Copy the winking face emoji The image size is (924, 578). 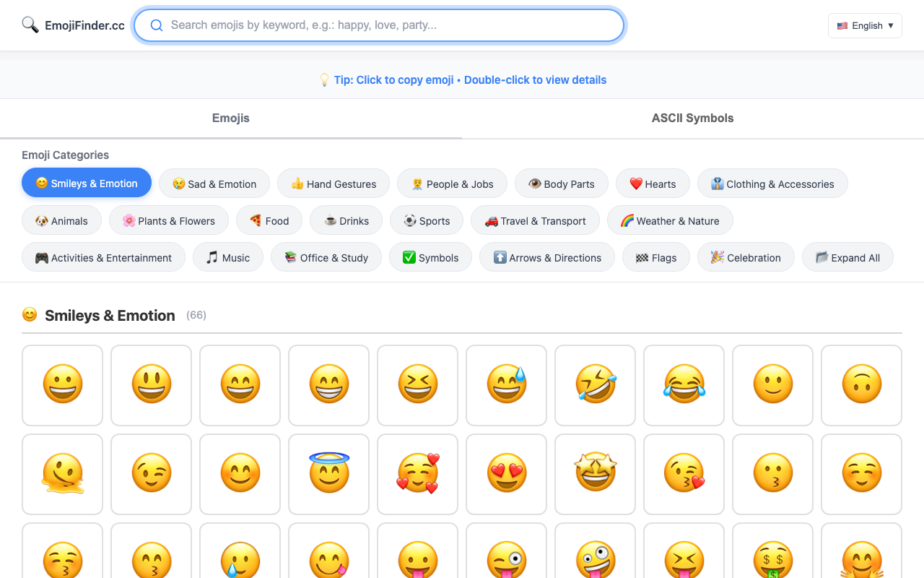tap(151, 474)
